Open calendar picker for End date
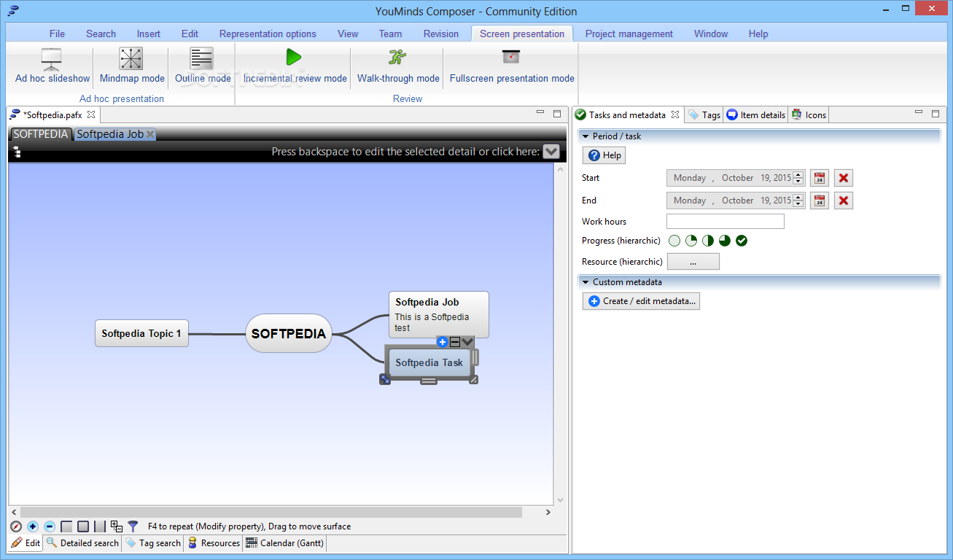The width and height of the screenshot is (953, 560). [x=820, y=201]
